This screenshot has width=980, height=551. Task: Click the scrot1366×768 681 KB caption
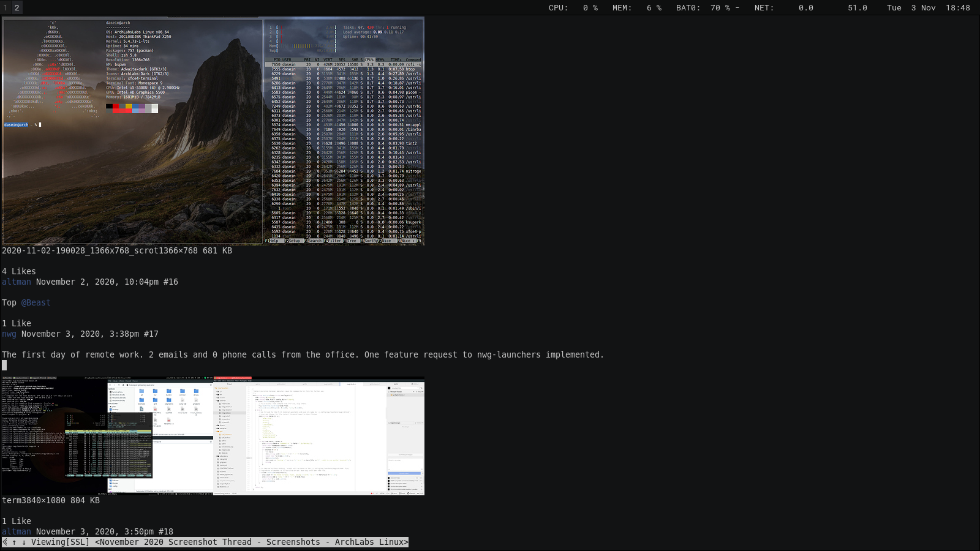pyautogui.click(x=117, y=250)
